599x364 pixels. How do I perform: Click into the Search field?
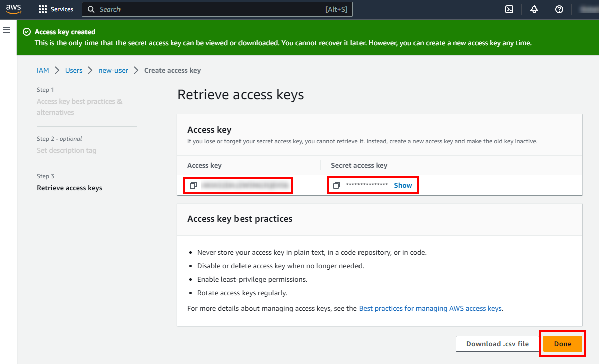211,9
